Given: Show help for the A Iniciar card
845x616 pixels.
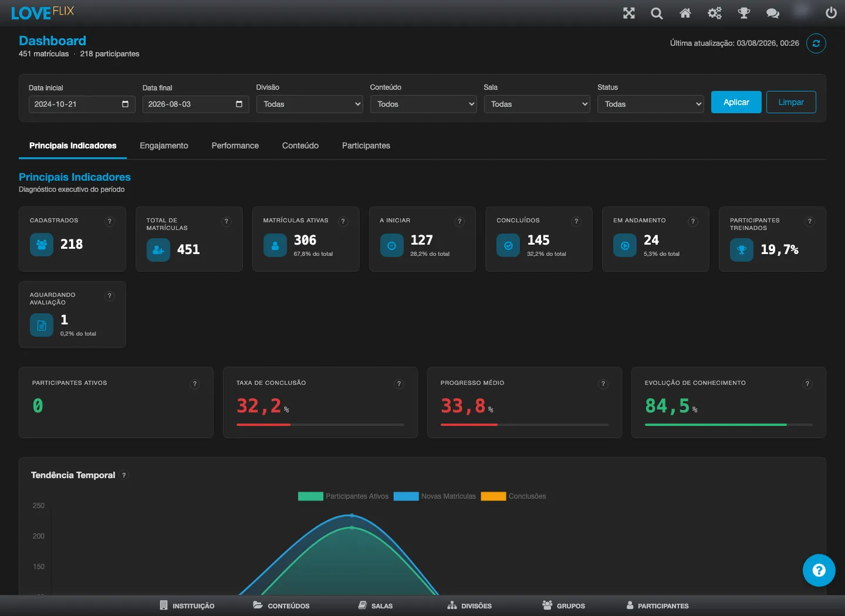Looking at the screenshot, I should click(459, 222).
